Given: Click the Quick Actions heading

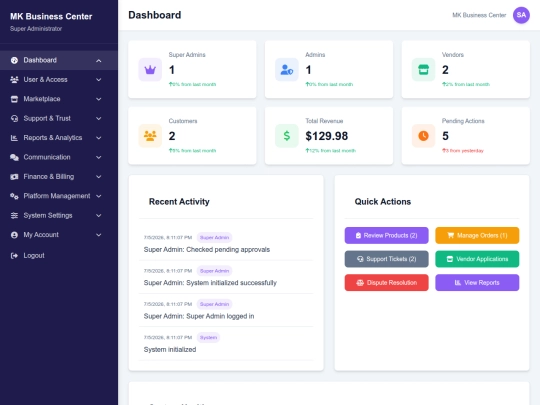Looking at the screenshot, I should [x=383, y=202].
